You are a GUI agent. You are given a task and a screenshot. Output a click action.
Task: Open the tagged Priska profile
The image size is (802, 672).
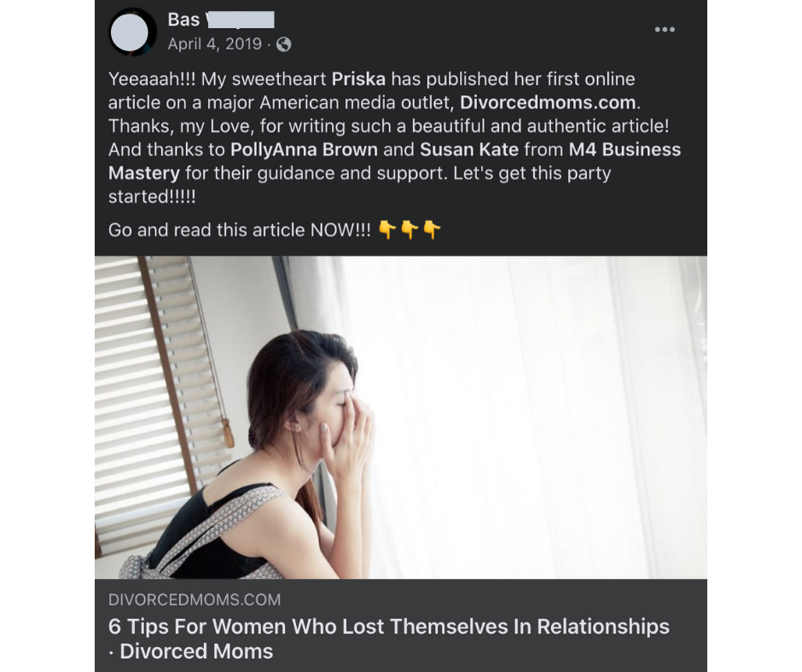[x=358, y=78]
